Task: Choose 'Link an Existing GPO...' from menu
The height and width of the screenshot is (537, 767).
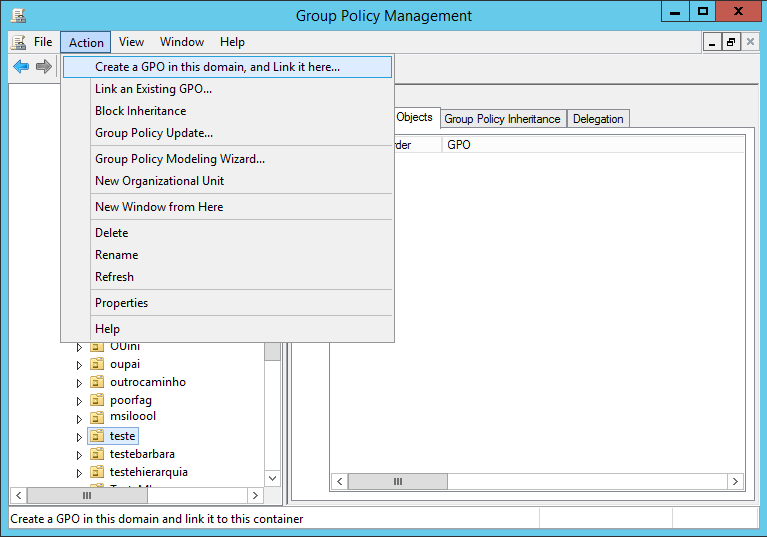Action: (x=153, y=89)
